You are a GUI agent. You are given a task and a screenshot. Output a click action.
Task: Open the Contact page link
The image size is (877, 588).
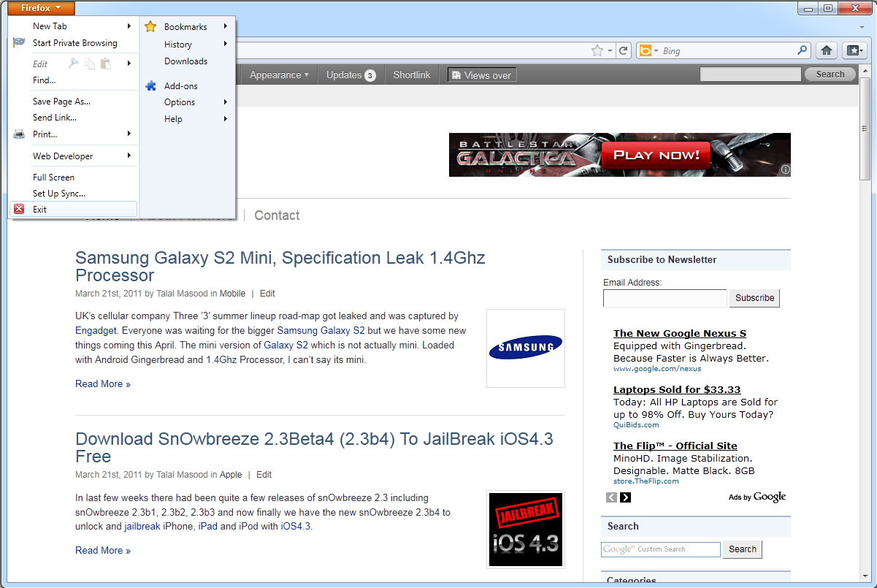277,215
